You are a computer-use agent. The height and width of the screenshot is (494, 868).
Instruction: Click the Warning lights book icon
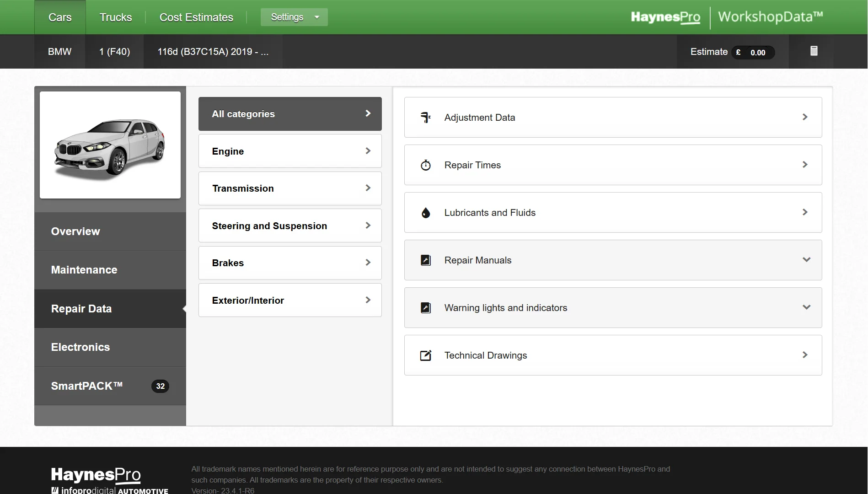pyautogui.click(x=426, y=308)
